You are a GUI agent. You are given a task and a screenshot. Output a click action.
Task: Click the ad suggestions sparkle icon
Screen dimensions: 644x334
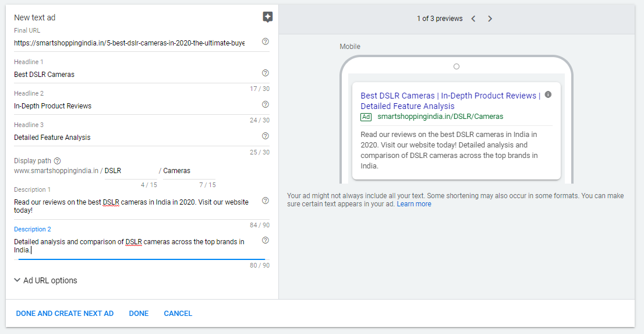267,17
